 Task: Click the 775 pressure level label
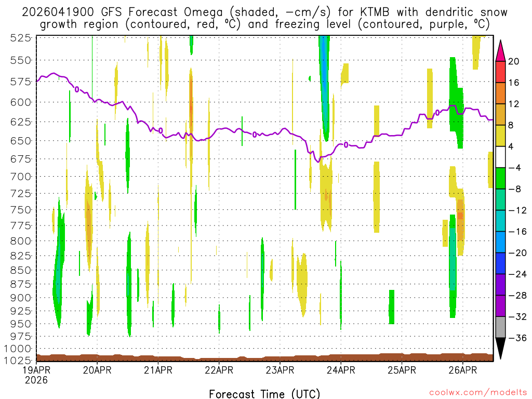(21, 225)
